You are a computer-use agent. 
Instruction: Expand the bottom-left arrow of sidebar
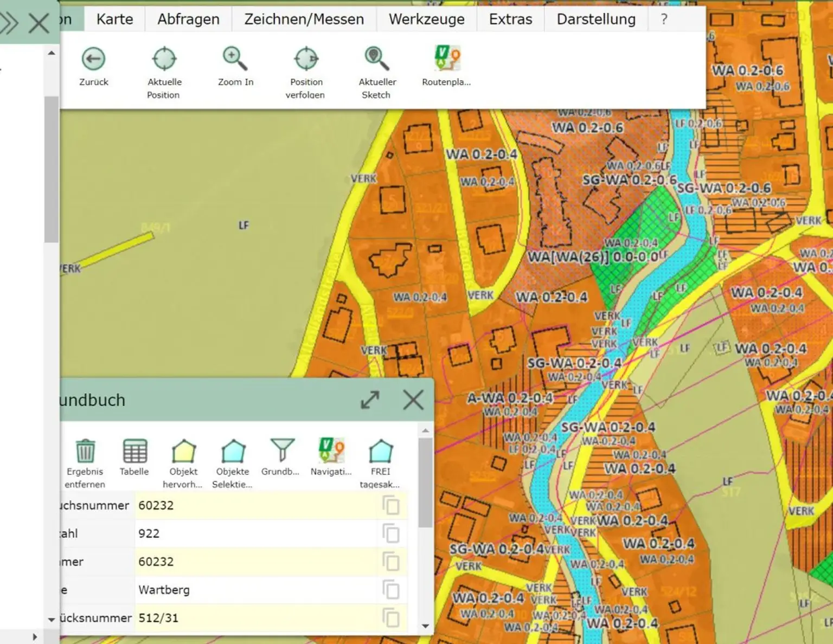tap(35, 637)
